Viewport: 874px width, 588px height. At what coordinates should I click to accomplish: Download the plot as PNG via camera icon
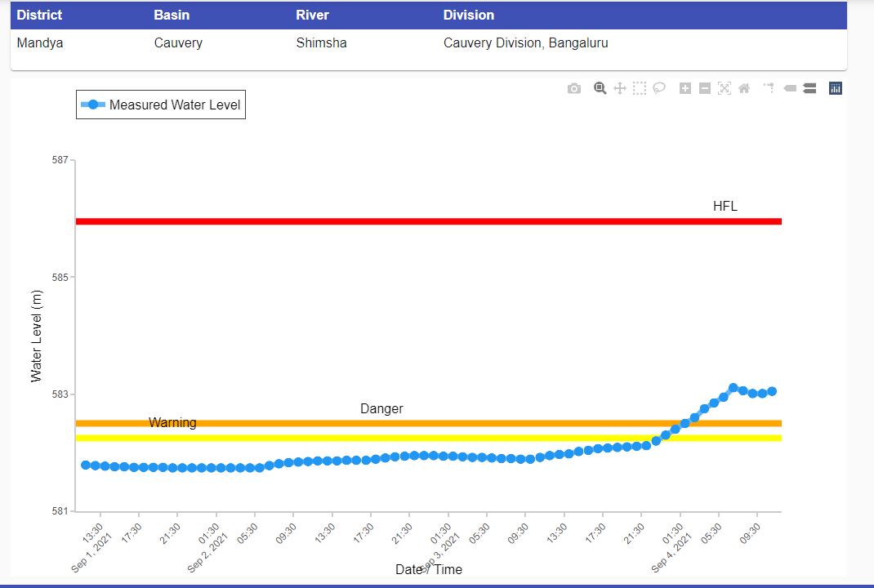tap(574, 89)
